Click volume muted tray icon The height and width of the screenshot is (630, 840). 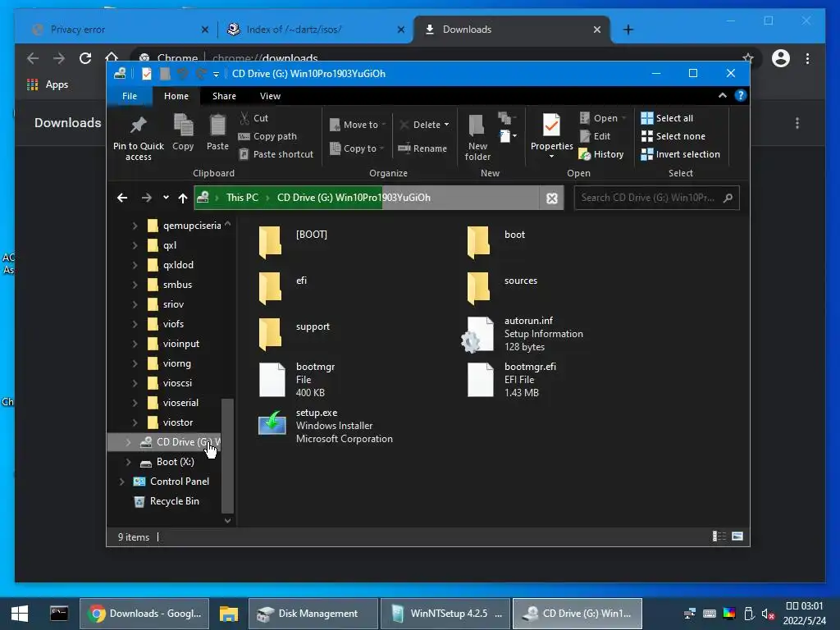pos(768,614)
